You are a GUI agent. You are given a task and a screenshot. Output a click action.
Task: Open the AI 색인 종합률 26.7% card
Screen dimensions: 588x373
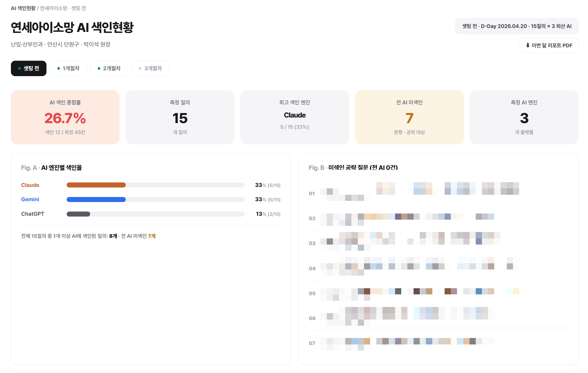pos(65,117)
